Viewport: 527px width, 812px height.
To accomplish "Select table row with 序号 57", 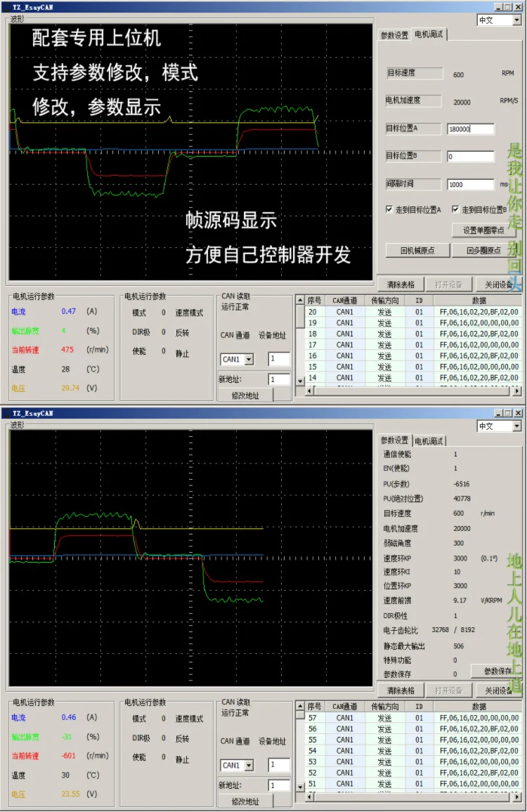I will [413, 718].
